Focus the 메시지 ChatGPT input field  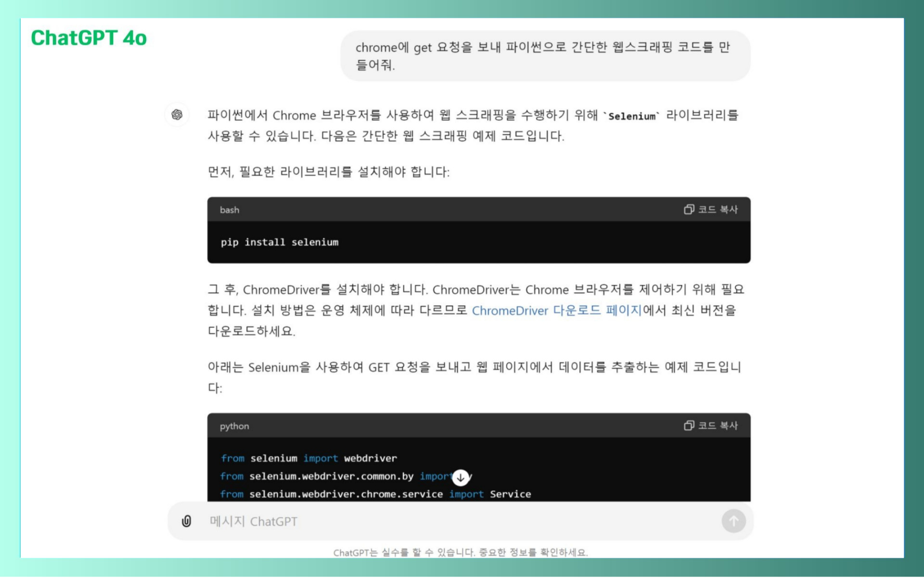tap(460, 521)
